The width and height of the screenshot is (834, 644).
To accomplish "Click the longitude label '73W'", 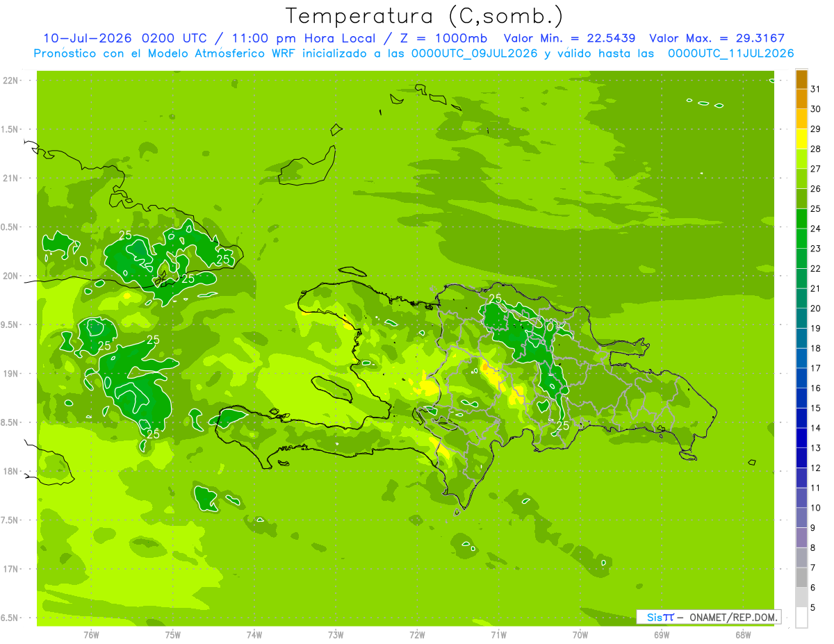I will pyautogui.click(x=336, y=635).
